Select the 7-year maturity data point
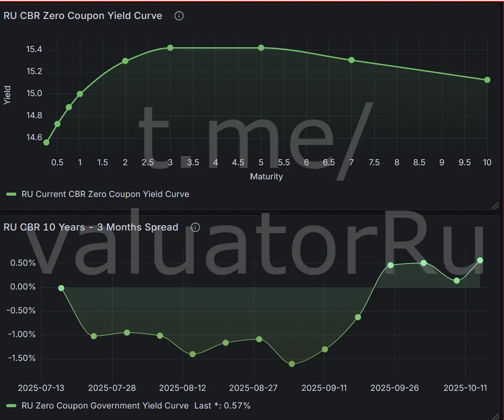 (x=351, y=60)
